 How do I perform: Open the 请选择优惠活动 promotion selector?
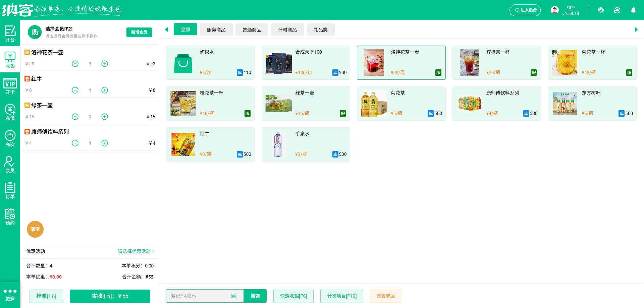pos(133,251)
